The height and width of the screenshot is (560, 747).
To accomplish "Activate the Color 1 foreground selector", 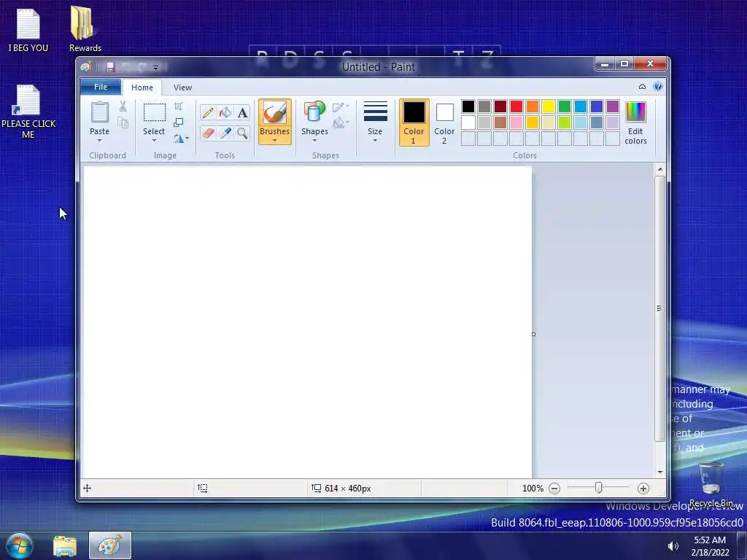I will [x=414, y=122].
